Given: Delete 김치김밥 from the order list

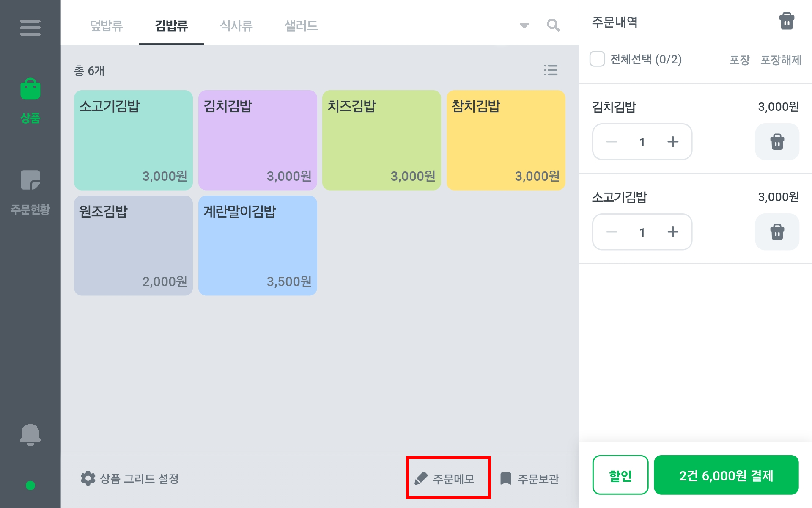Looking at the screenshot, I should coord(777,142).
